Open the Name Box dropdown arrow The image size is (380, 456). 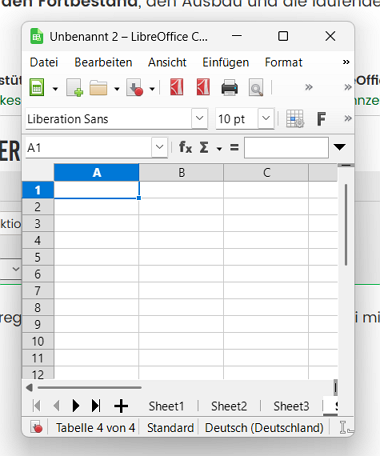[159, 147]
